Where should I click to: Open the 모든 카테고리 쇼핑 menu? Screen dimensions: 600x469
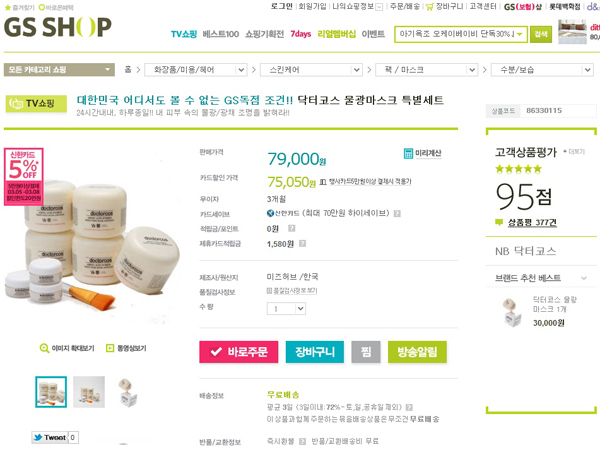(x=59, y=70)
